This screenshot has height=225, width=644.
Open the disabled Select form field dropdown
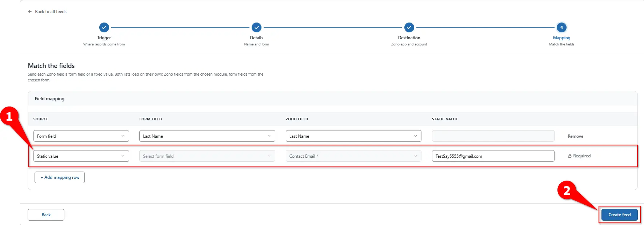tap(207, 156)
